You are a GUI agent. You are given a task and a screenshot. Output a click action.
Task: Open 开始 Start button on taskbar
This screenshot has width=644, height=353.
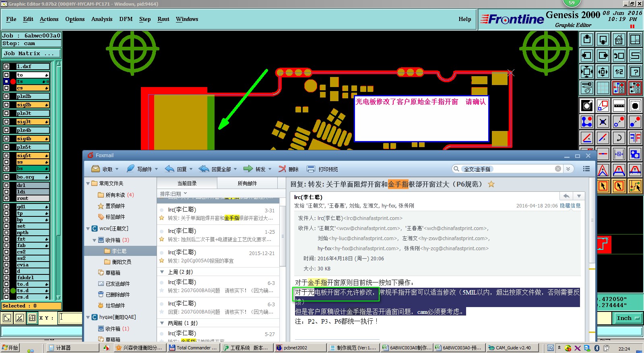click(x=10, y=348)
